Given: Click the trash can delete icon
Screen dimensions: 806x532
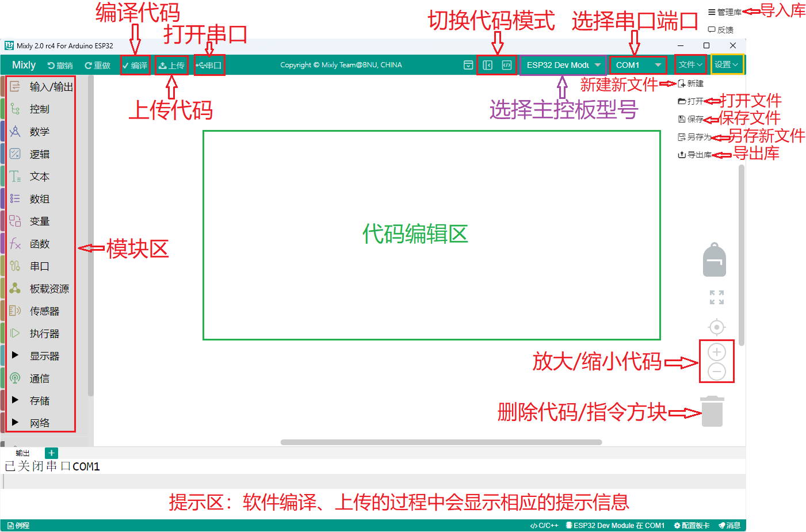Looking at the screenshot, I should (x=712, y=411).
